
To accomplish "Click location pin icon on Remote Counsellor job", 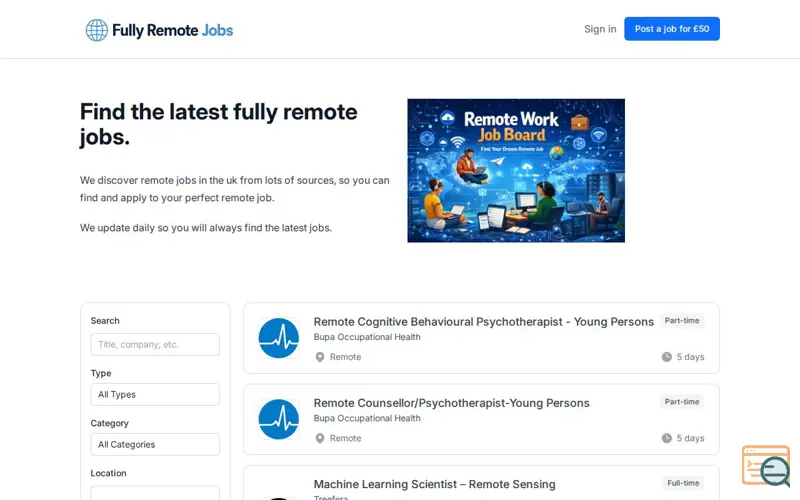I will [320, 438].
